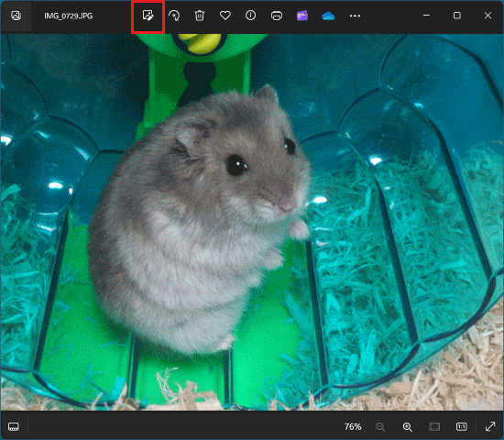Click the hamster photo in the viewer
504x440 pixels.
coord(252,222)
